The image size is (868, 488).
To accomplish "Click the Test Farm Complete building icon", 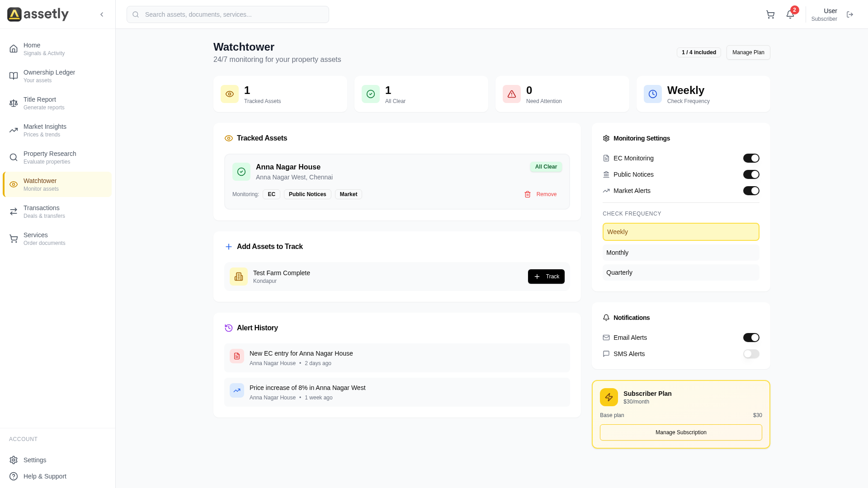I will [x=239, y=277].
